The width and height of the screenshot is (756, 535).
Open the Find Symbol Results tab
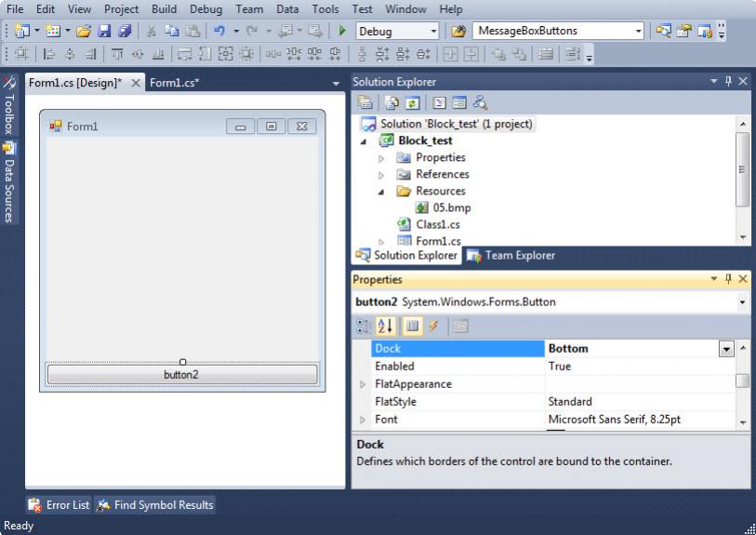pyautogui.click(x=155, y=505)
